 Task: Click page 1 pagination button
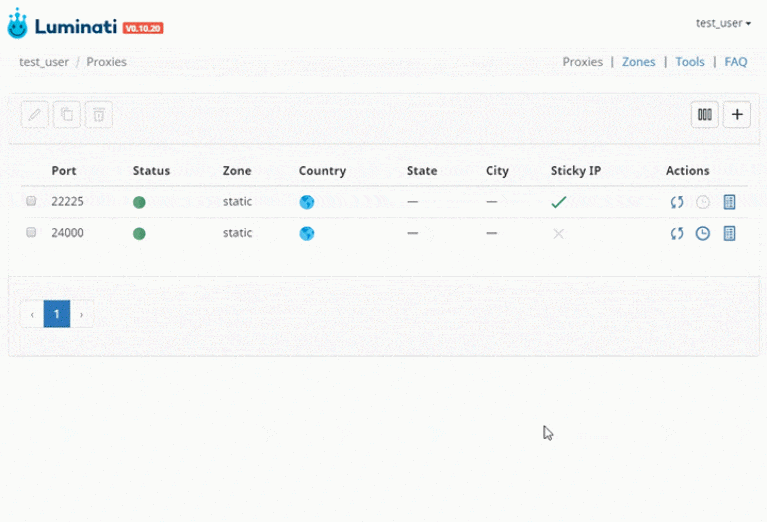coord(57,314)
